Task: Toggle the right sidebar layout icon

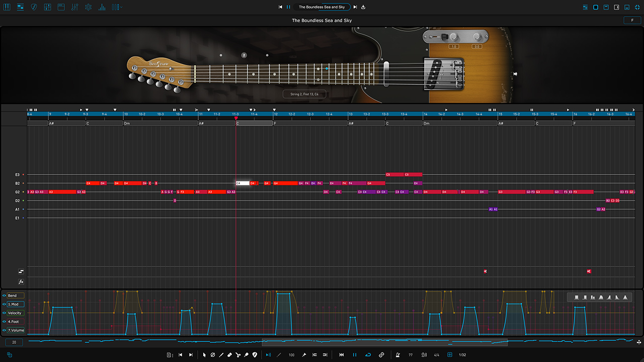Action: point(617,7)
